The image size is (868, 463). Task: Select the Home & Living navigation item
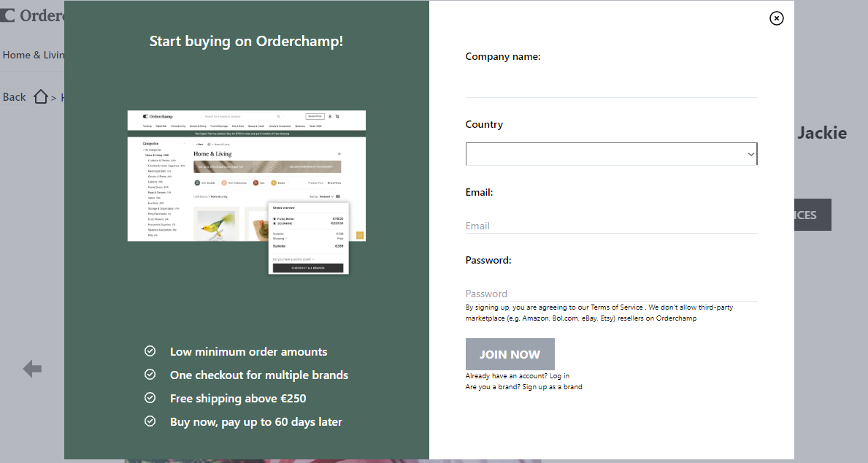tap(34, 55)
